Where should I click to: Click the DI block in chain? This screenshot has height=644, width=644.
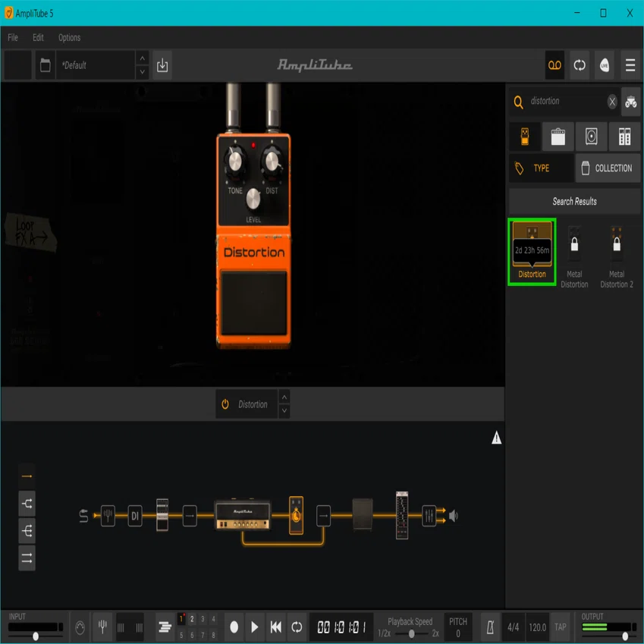[135, 516]
